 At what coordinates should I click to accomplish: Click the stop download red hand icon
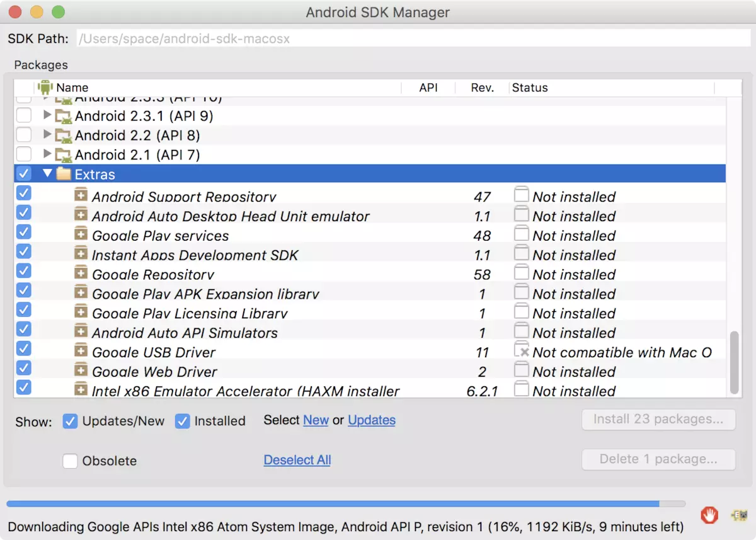[709, 515]
